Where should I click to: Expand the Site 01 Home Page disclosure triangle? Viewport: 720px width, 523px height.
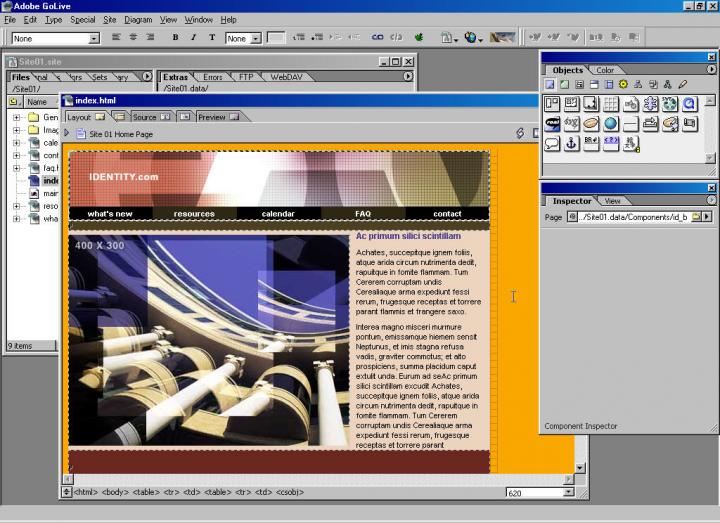67,133
